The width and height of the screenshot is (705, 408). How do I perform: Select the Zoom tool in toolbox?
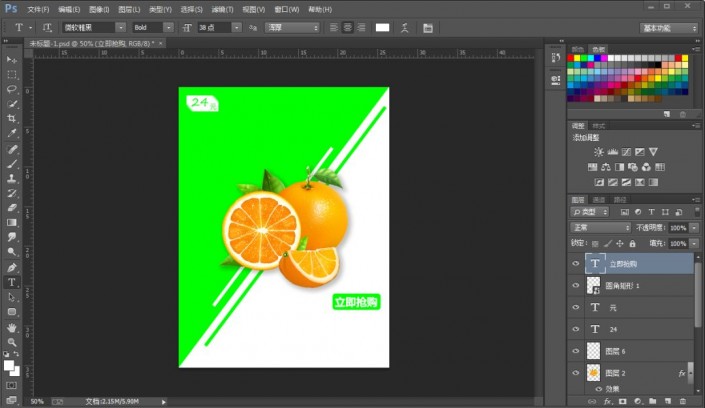tap(12, 342)
